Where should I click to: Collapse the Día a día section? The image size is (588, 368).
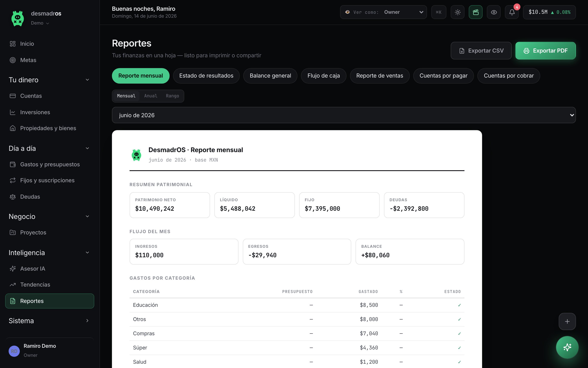pyautogui.click(x=49, y=148)
